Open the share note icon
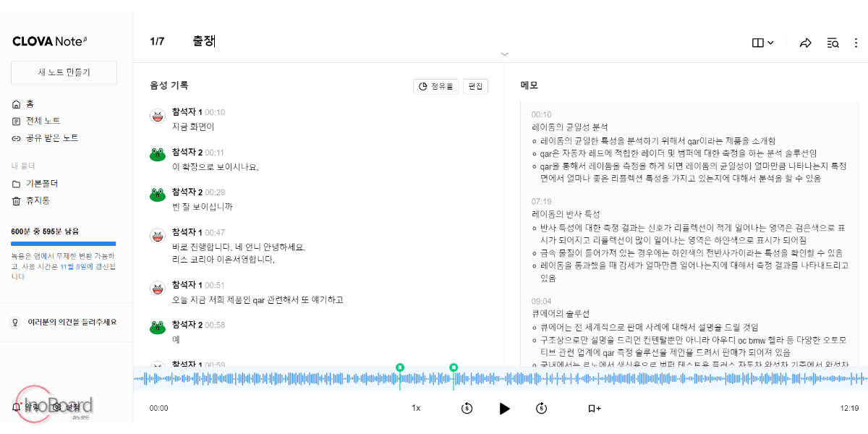 806,43
